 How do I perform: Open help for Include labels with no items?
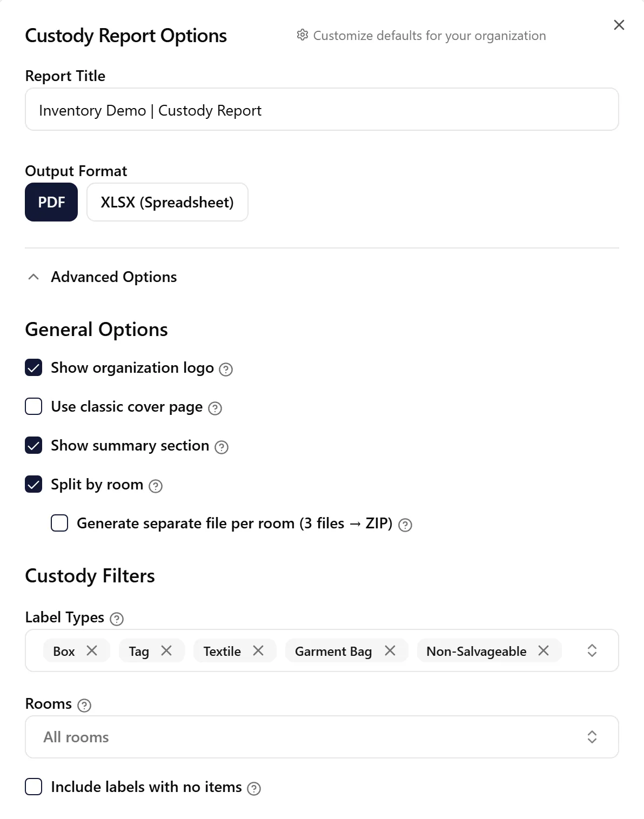click(x=254, y=789)
